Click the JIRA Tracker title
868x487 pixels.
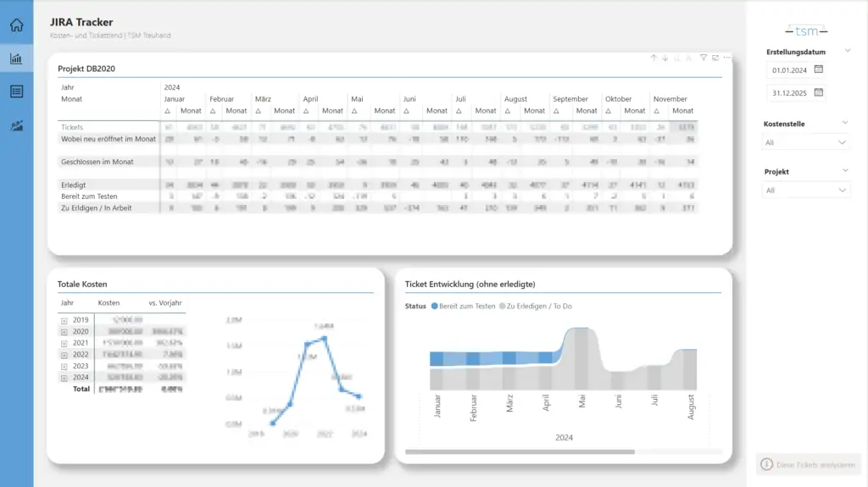point(81,22)
